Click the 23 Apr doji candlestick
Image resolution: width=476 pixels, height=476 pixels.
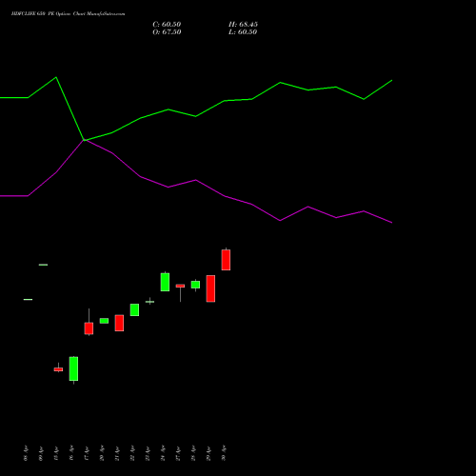click(149, 301)
